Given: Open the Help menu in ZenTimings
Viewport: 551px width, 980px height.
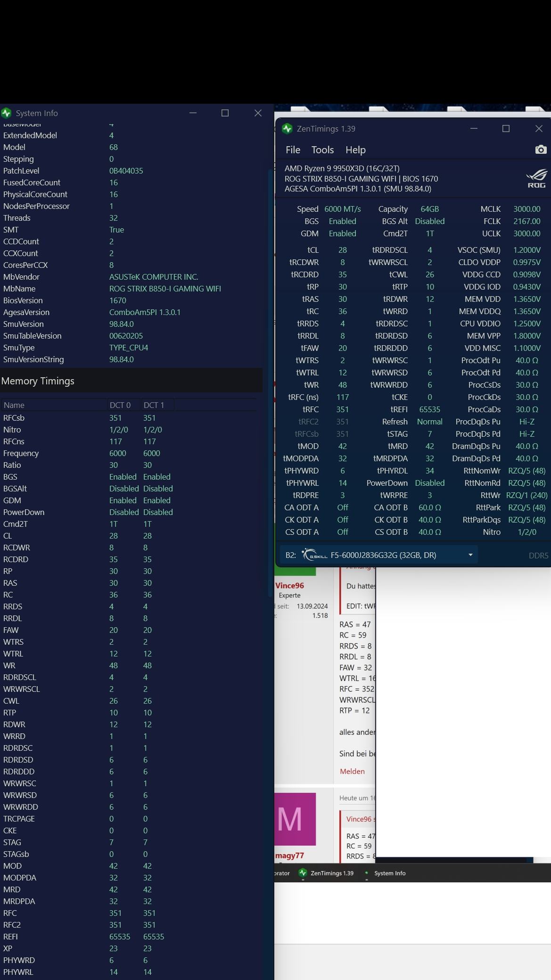Looking at the screenshot, I should pos(355,150).
